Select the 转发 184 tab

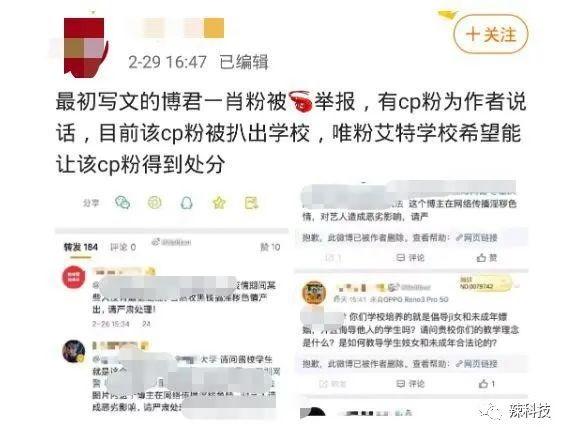(x=81, y=247)
